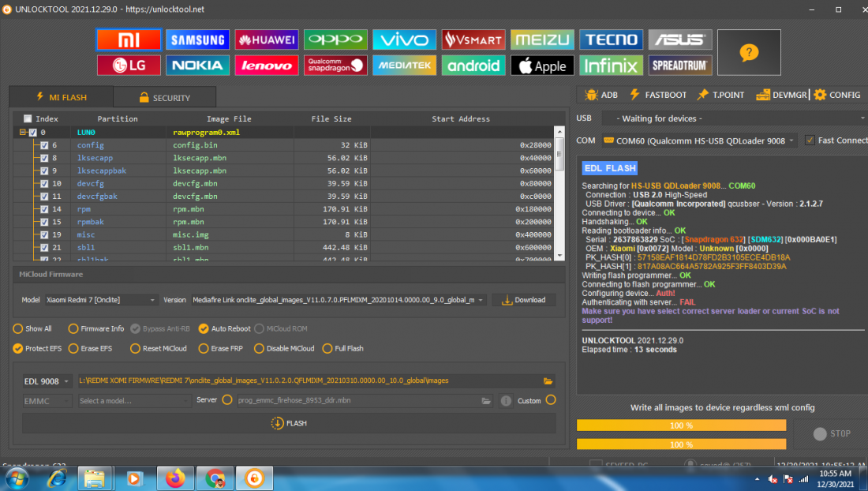Choose the MediaTek platform icon

click(404, 66)
